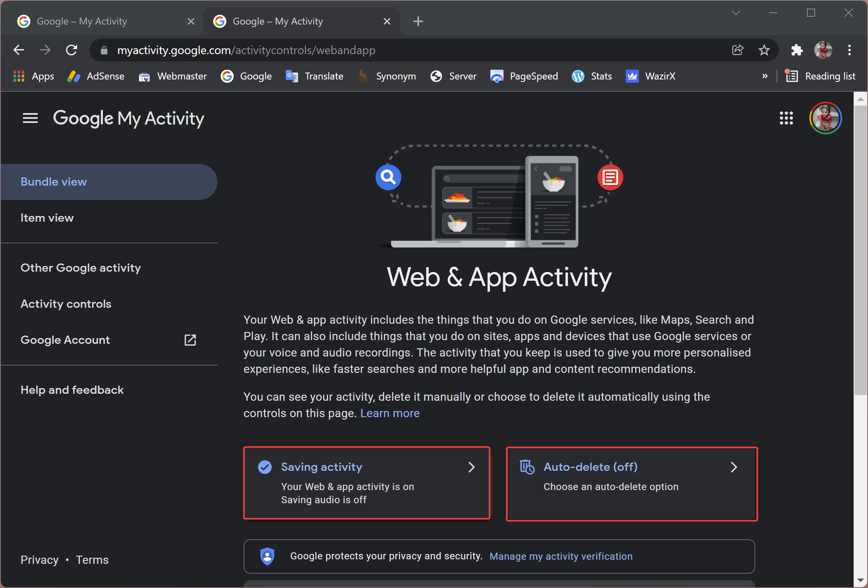
Task: Click the Auto-delete (off) heading
Action: point(590,467)
